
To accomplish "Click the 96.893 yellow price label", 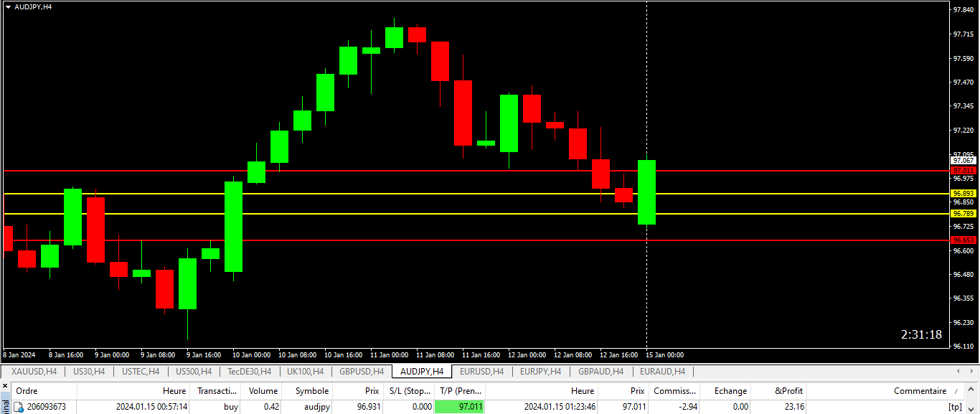I will pos(963,194).
